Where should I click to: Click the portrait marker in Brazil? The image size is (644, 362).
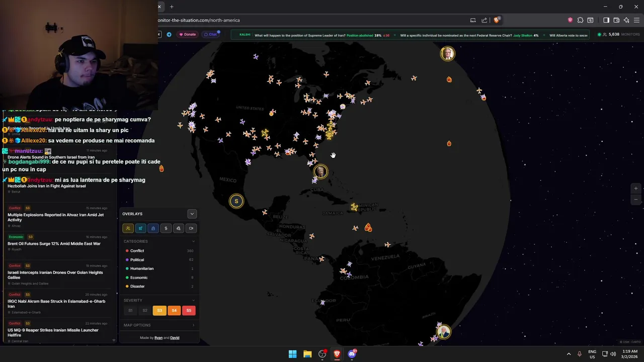tap(443, 332)
